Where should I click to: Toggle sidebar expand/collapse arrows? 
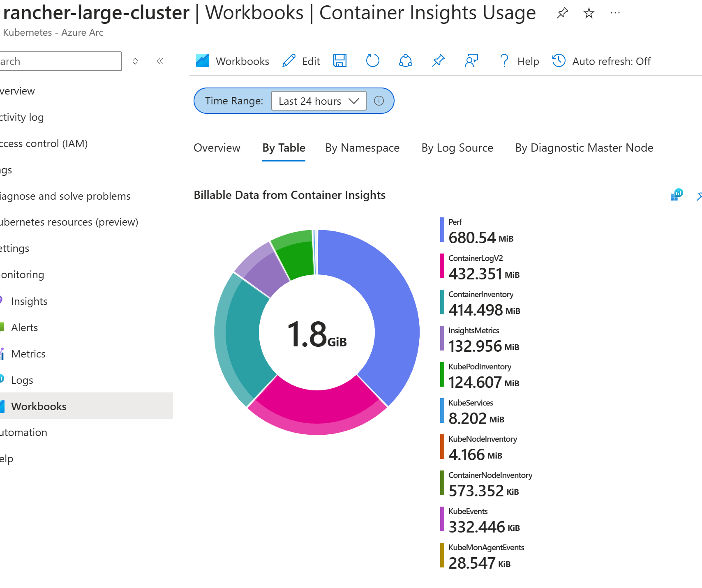pyautogui.click(x=135, y=61)
